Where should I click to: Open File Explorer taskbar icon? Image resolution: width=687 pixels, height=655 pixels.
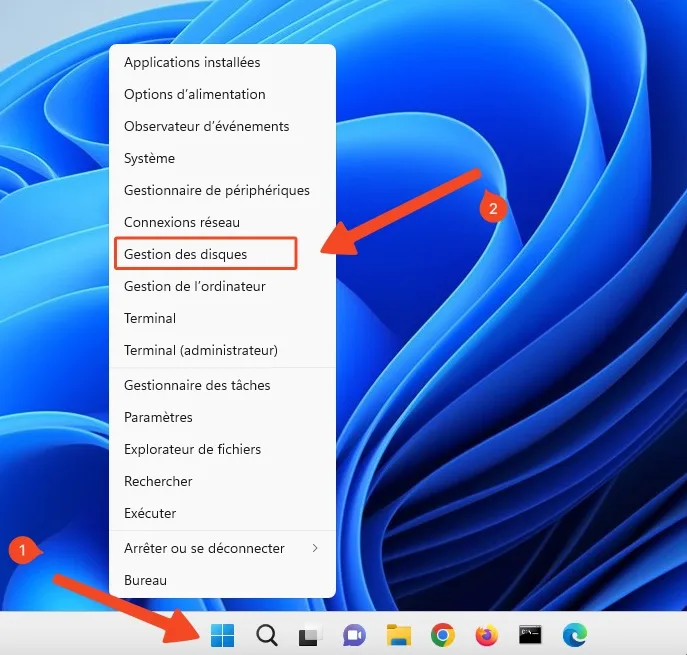coord(399,635)
